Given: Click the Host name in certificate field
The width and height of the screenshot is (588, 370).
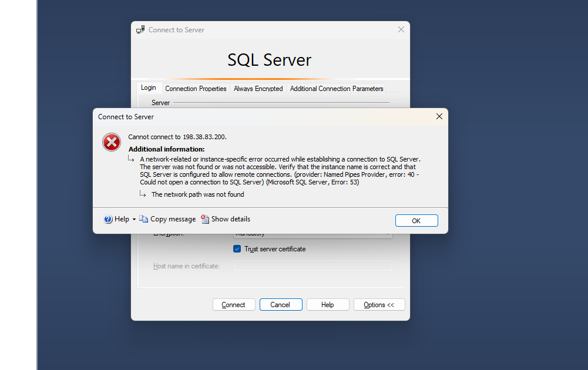Looking at the screenshot, I should 313,266.
